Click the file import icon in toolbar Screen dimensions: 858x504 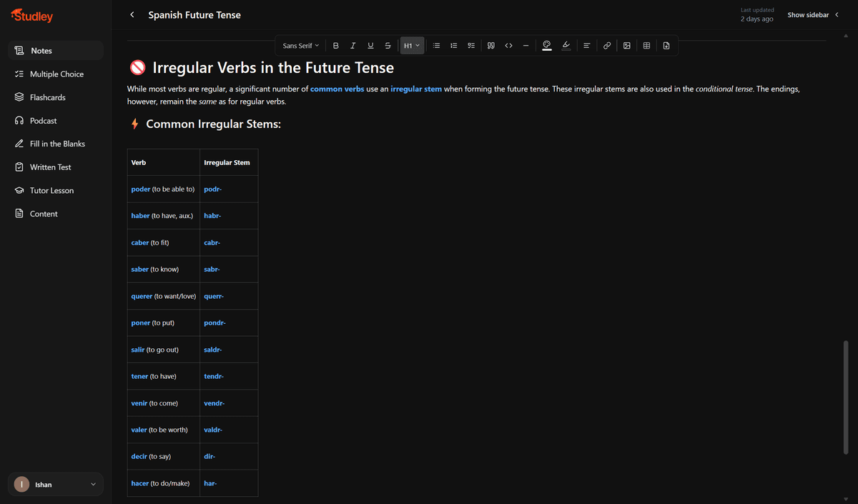(x=666, y=46)
